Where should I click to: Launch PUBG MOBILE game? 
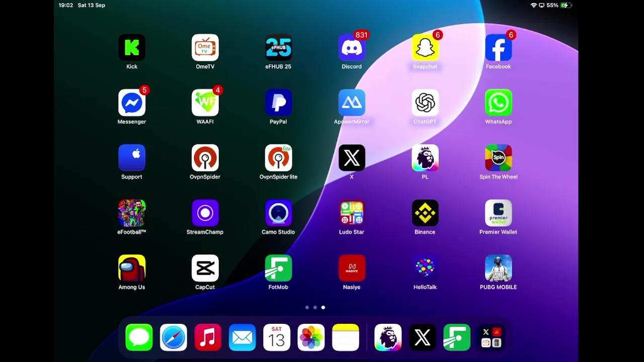499,268
